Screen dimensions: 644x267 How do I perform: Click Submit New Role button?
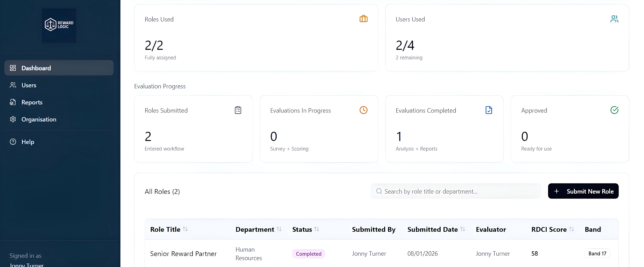coord(583,191)
